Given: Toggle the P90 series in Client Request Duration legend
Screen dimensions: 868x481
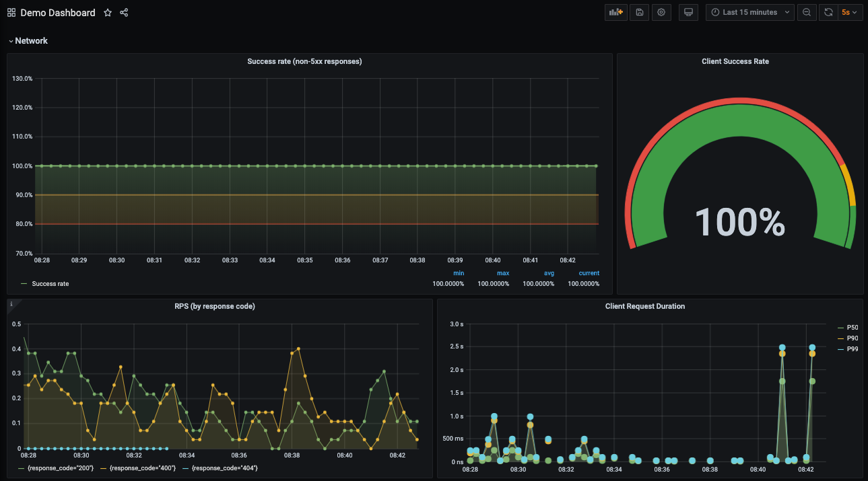Looking at the screenshot, I should click(854, 338).
